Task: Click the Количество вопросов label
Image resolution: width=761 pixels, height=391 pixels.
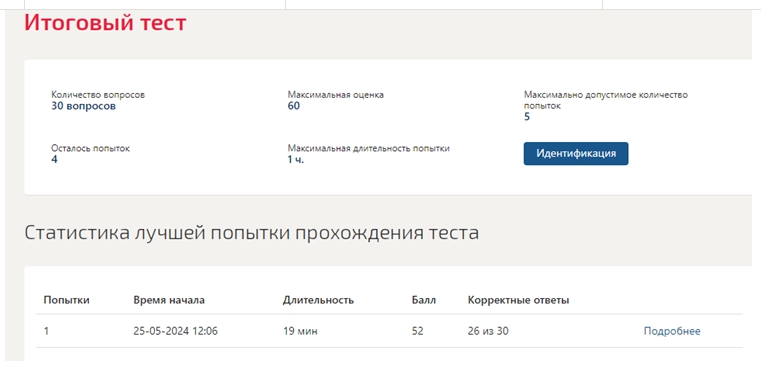Action: 98,95
